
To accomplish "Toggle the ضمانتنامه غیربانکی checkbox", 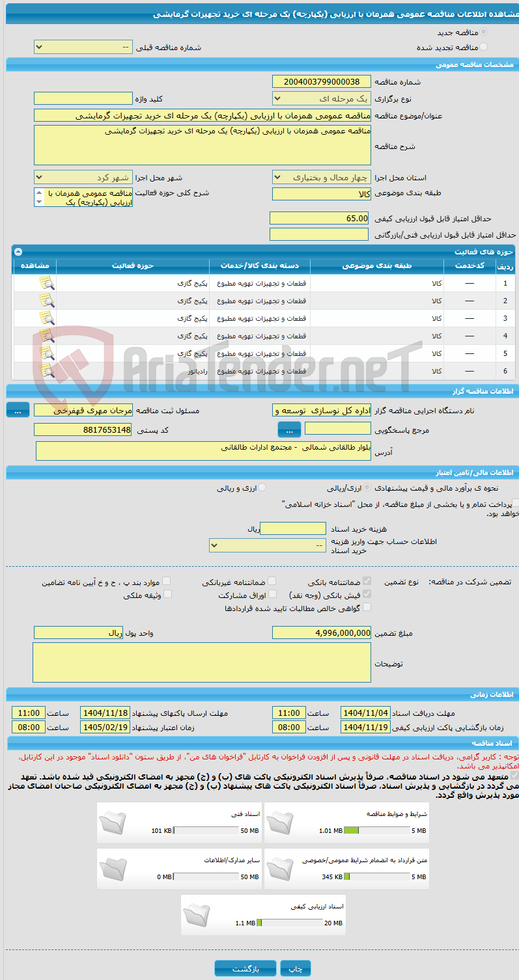I will click(x=272, y=581).
